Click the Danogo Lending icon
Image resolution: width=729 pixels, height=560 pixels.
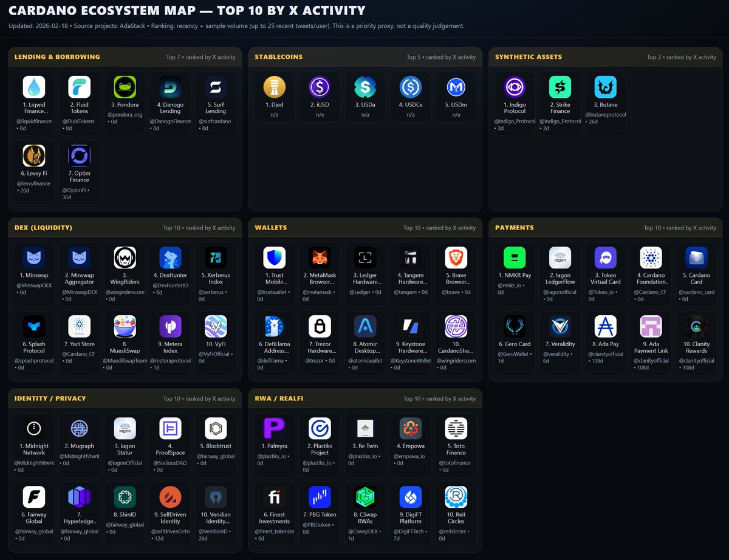pos(170,87)
